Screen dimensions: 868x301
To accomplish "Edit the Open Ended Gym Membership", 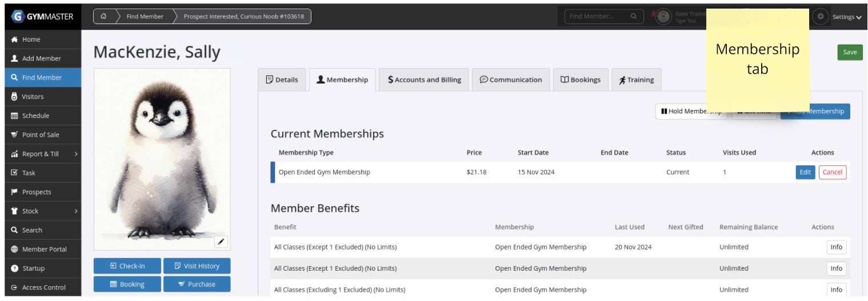I will 805,172.
